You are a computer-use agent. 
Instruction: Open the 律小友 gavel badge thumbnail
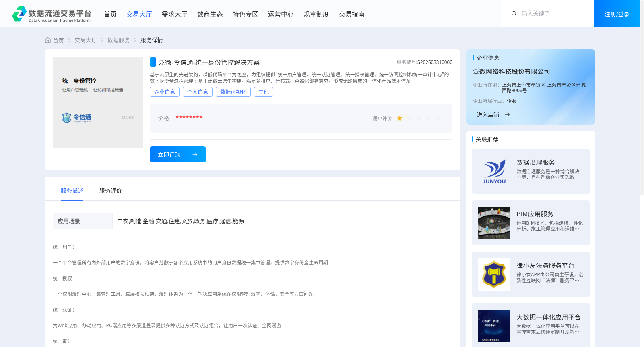(x=494, y=274)
